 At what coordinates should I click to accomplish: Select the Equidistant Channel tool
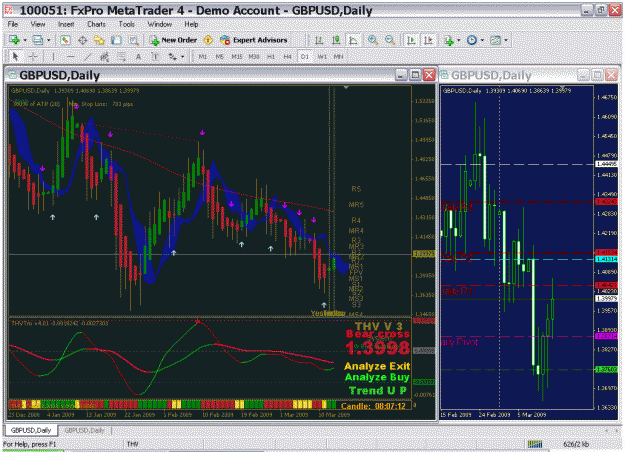pos(104,57)
